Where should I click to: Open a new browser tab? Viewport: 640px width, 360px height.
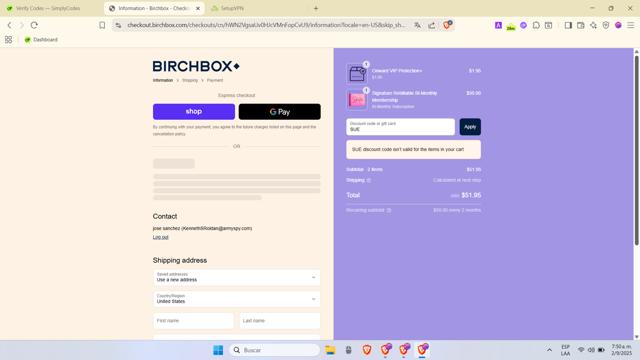click(x=316, y=8)
